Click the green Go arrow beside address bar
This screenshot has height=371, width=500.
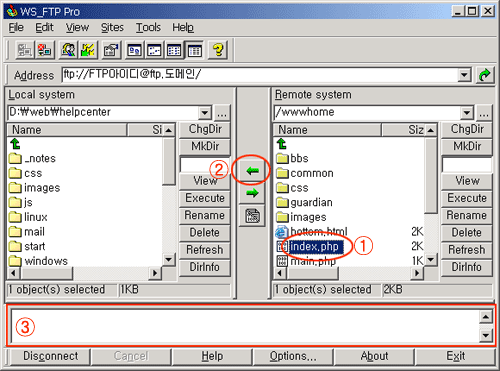click(x=484, y=75)
